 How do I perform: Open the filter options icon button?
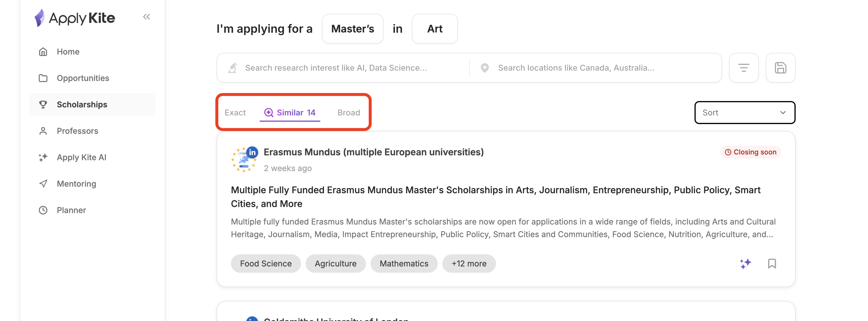(743, 68)
